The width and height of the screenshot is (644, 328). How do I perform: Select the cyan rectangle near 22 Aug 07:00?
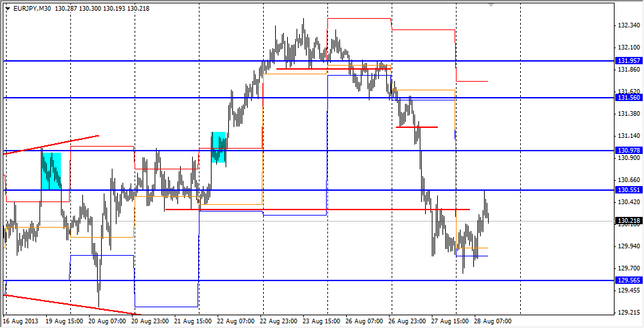click(x=218, y=147)
